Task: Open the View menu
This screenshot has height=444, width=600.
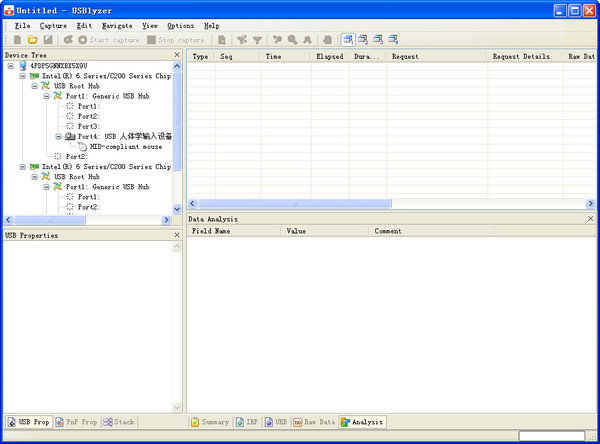Action: (x=150, y=26)
